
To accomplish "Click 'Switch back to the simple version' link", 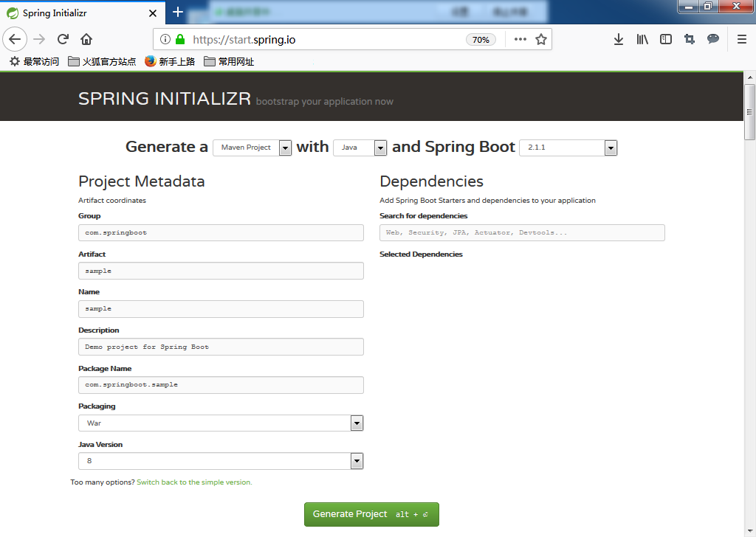I will pyautogui.click(x=194, y=482).
